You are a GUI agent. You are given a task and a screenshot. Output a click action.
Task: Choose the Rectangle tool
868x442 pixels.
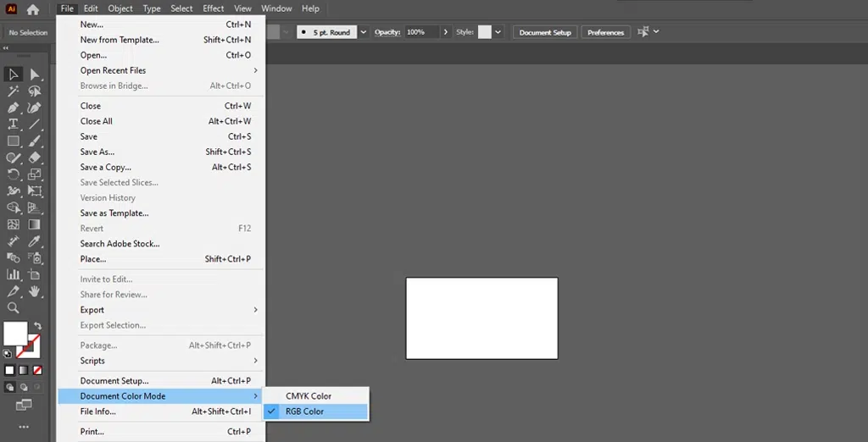(x=14, y=141)
